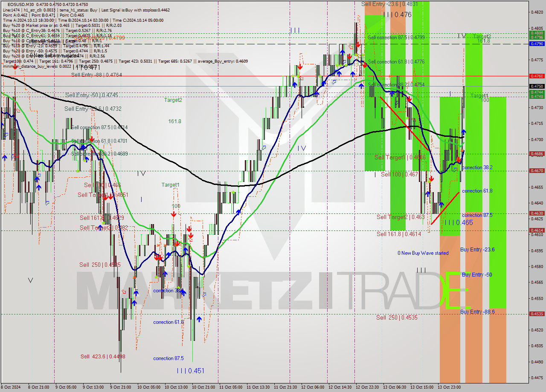Click the 'I I I 0.451' wave label
This screenshot has height=392, width=546.
(x=190, y=371)
